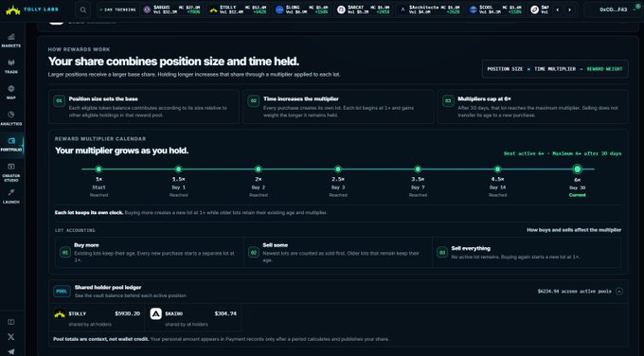Select the 3.5× Day 7 timeline marker
The height and width of the screenshot is (356, 644).
pyautogui.click(x=418, y=169)
